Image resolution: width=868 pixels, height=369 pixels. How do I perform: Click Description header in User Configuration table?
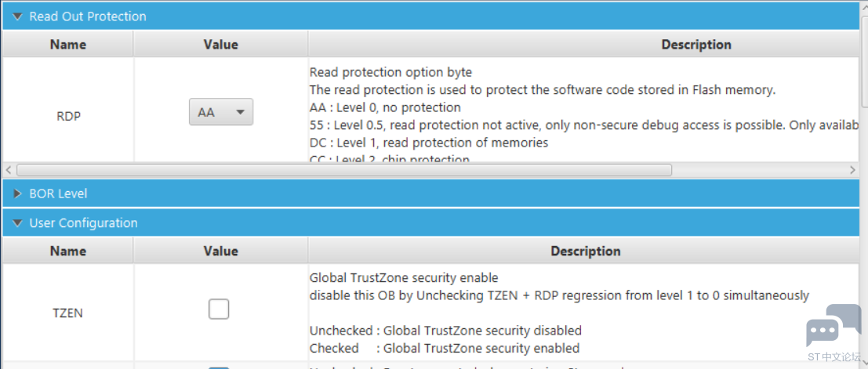tap(584, 251)
